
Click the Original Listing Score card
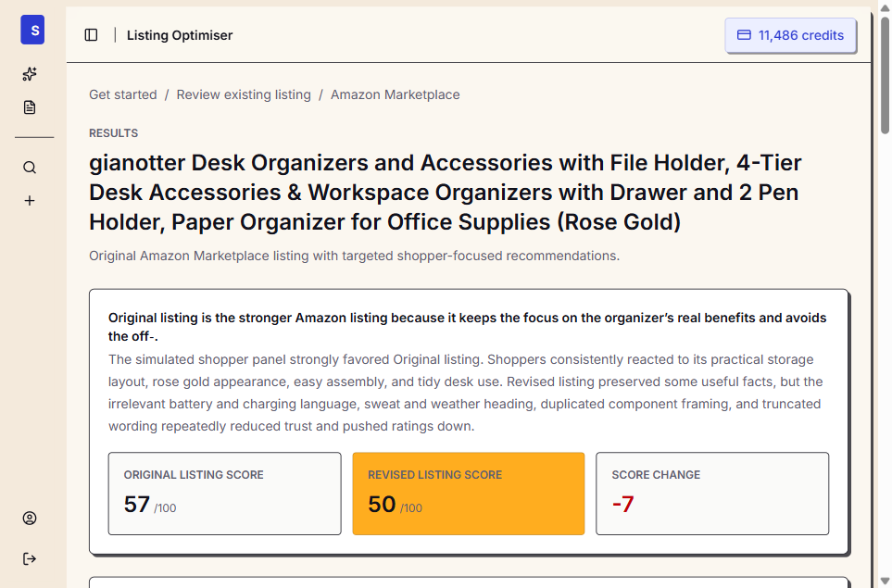(x=225, y=494)
